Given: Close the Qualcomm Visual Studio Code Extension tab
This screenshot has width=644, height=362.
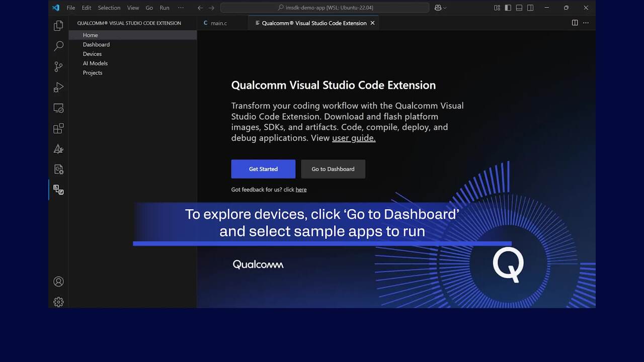Looking at the screenshot, I should point(372,23).
